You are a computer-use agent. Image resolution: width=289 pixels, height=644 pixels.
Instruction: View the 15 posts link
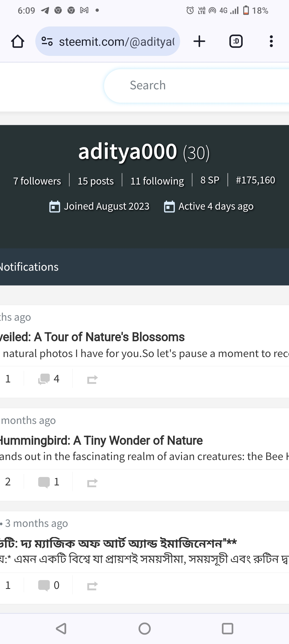96,181
